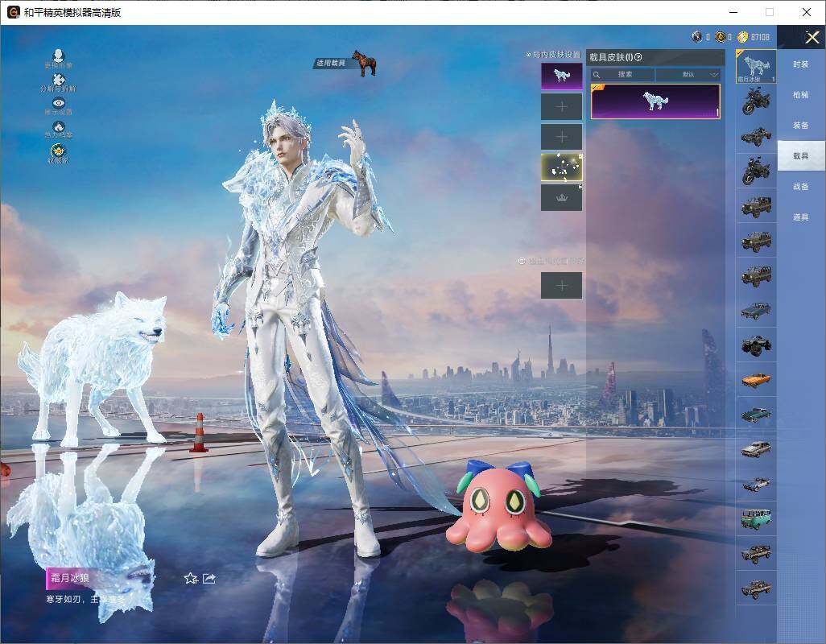Click the share arrow icon beside 霜月冰狼
The image size is (826, 644).
[x=209, y=578]
